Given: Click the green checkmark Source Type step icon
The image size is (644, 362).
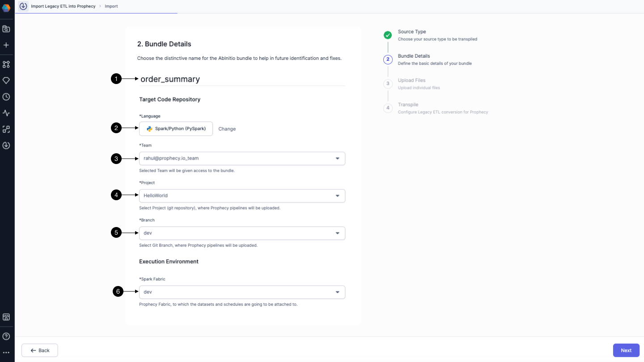Looking at the screenshot, I should pyautogui.click(x=388, y=35).
